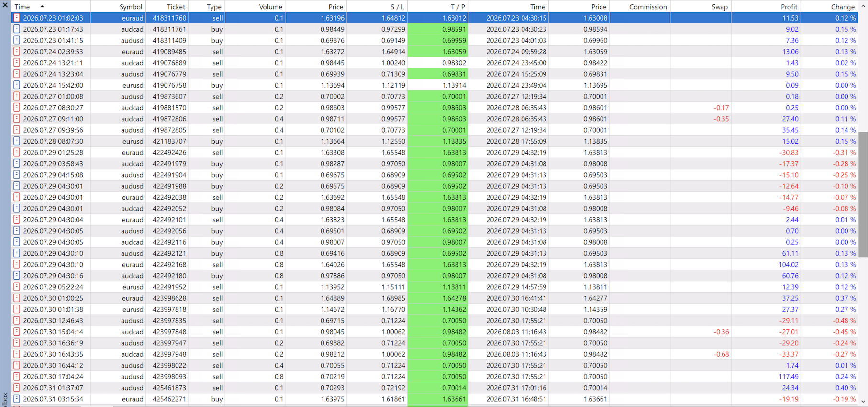Select the order icon of the 419076758 eurusd row
This screenshot has height=407, width=868.
click(17, 85)
